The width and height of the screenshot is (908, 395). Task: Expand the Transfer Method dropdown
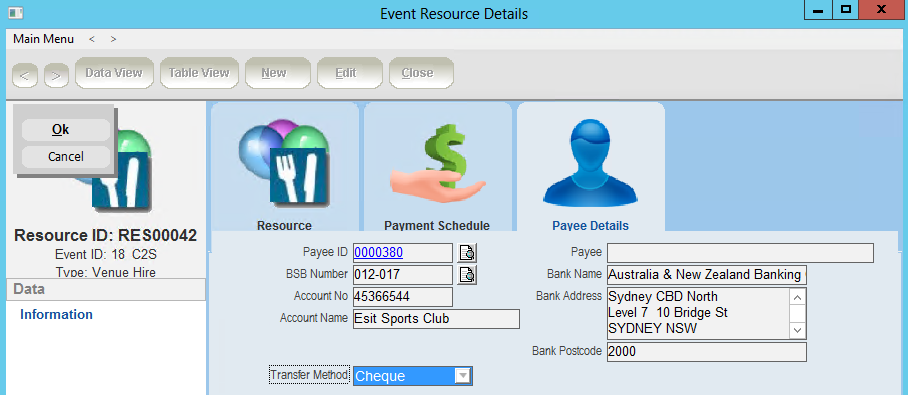[462, 376]
